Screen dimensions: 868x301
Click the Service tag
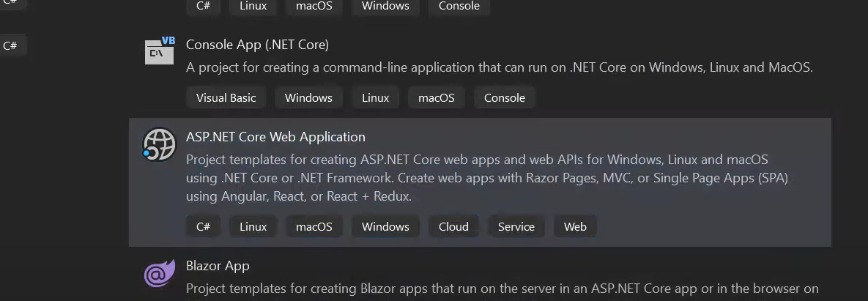click(516, 227)
